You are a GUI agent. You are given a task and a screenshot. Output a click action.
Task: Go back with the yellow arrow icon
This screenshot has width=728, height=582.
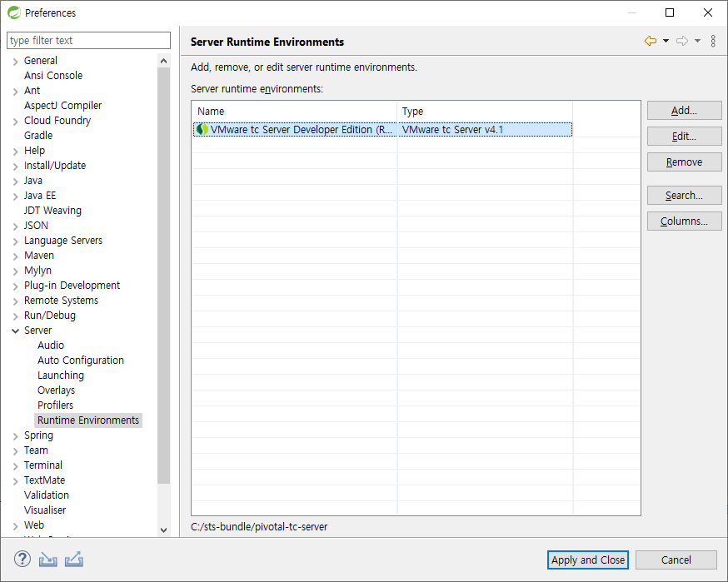point(651,42)
